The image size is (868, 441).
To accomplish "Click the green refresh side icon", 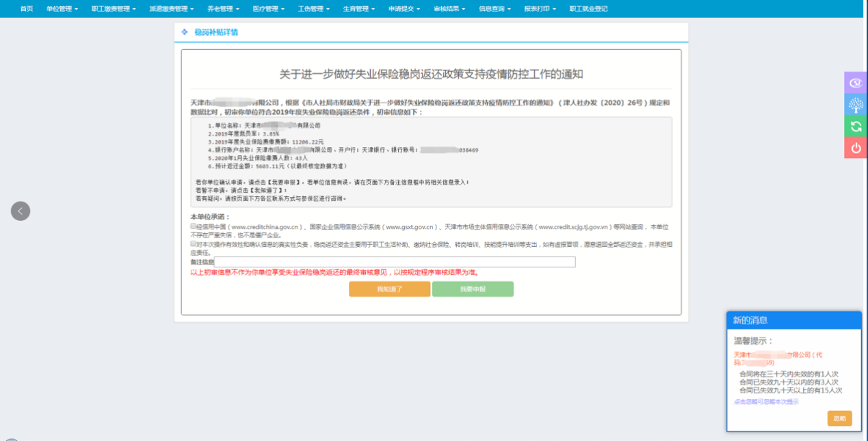I will (856, 126).
